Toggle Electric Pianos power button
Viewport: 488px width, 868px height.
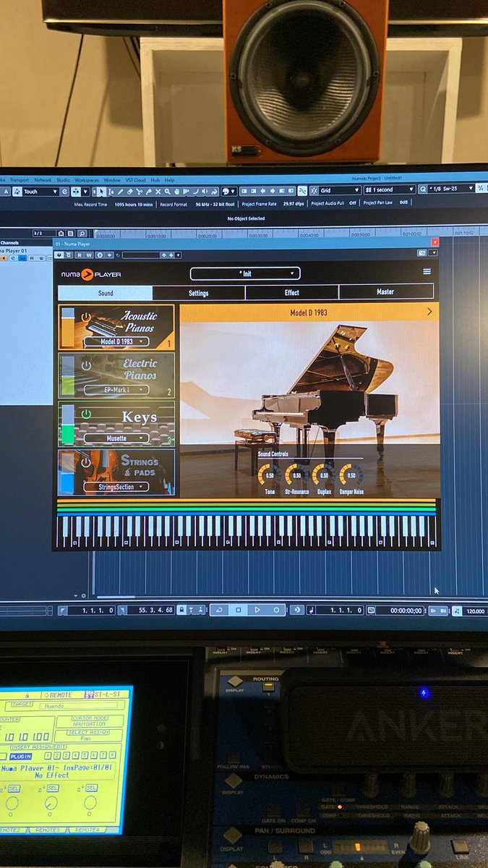click(x=86, y=365)
